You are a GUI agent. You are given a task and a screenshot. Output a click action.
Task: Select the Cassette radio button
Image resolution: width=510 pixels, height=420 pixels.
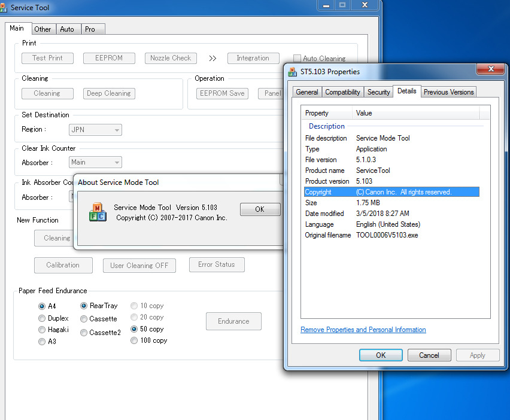(x=84, y=319)
